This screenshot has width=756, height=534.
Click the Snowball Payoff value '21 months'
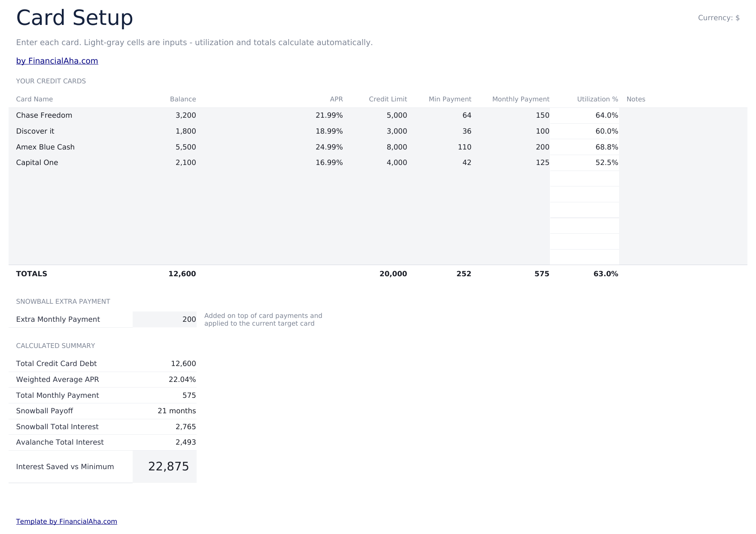coord(177,411)
